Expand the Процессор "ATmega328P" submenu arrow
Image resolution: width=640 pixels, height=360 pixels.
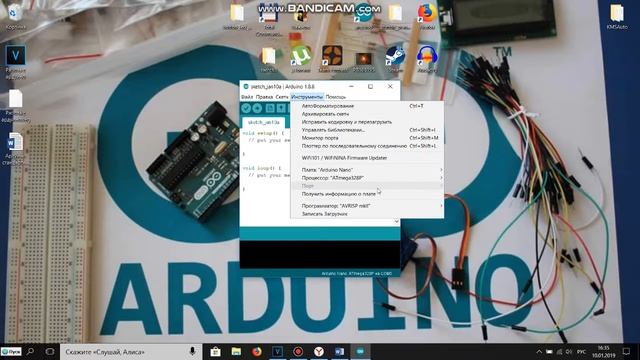pyautogui.click(x=441, y=178)
